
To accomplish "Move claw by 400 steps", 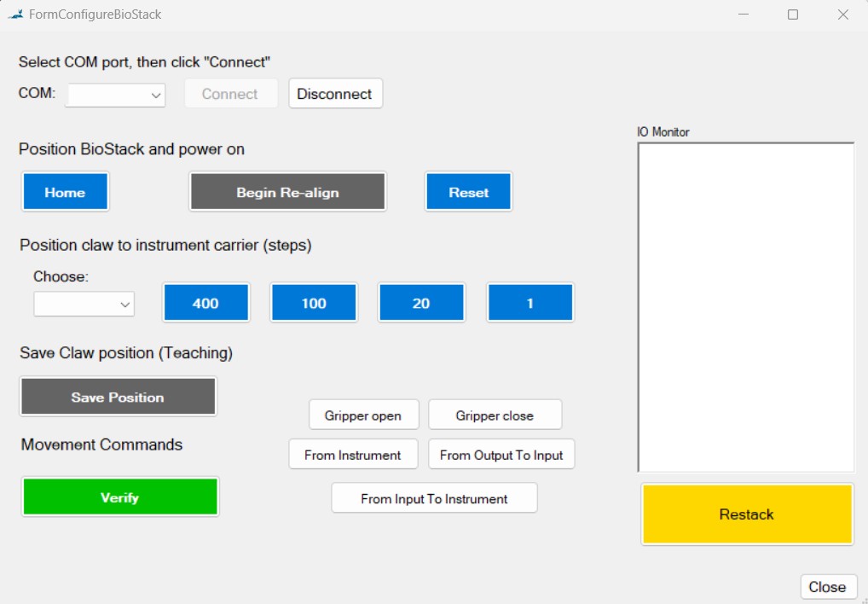I will [206, 302].
